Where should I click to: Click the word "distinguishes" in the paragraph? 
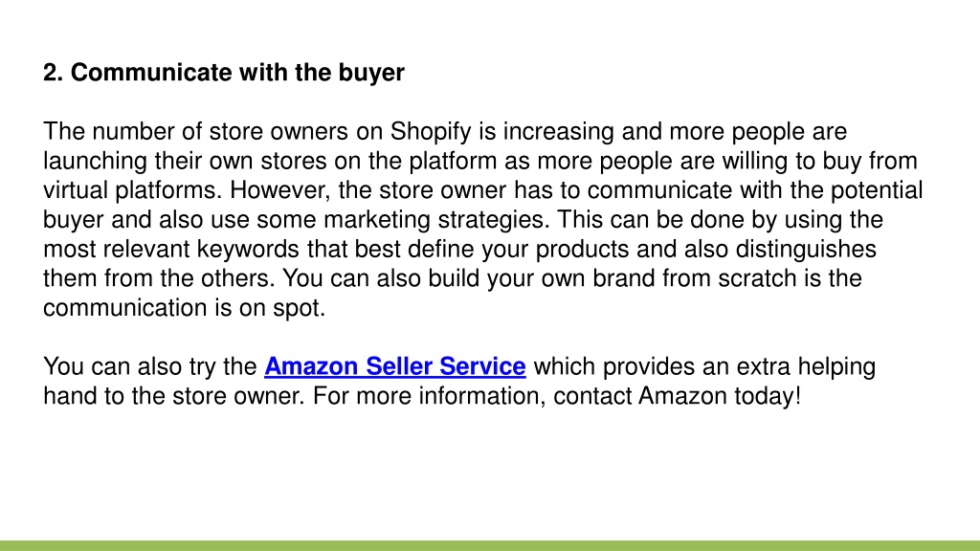(806, 250)
